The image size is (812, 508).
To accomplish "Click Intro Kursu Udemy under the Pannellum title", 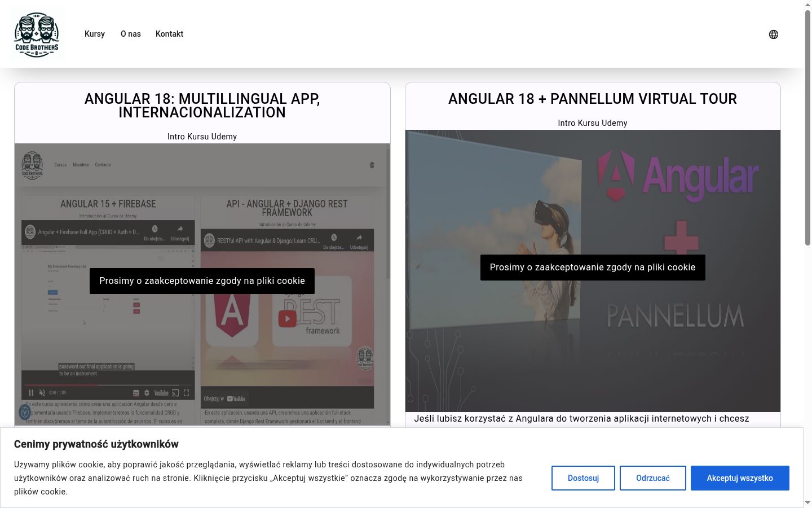I will coord(593,123).
